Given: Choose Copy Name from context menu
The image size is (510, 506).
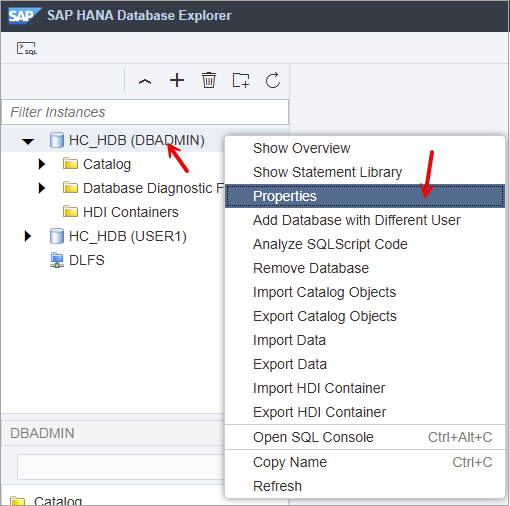Looking at the screenshot, I should pyautogui.click(x=365, y=462).
